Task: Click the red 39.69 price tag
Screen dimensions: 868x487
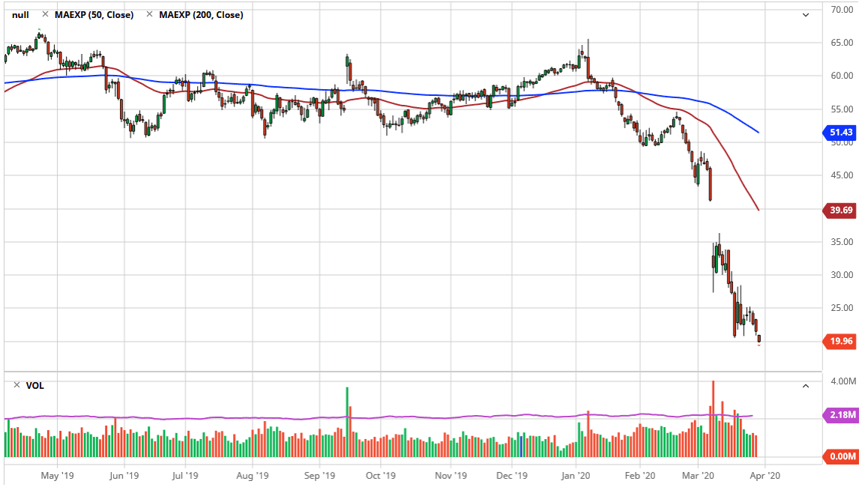Action: 840,211
